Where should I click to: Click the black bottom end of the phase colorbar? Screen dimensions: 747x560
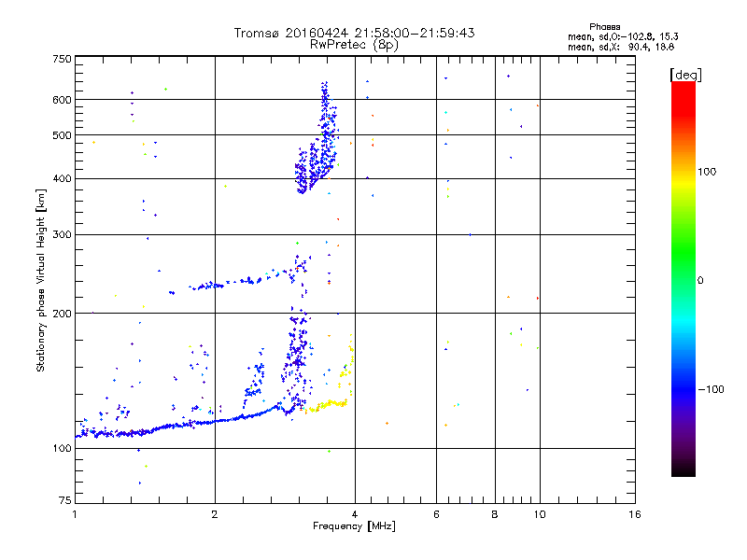coord(684,470)
